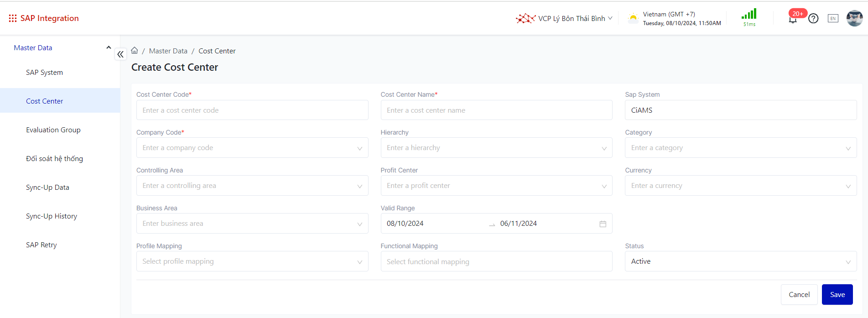Open the user profile avatar
This screenshot has height=318, width=868.
[x=854, y=18]
